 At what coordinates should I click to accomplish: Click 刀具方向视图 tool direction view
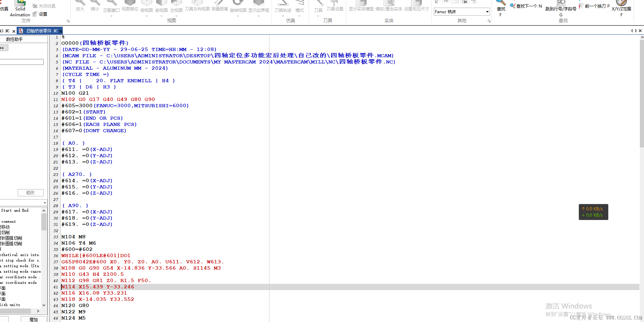pos(197,6)
